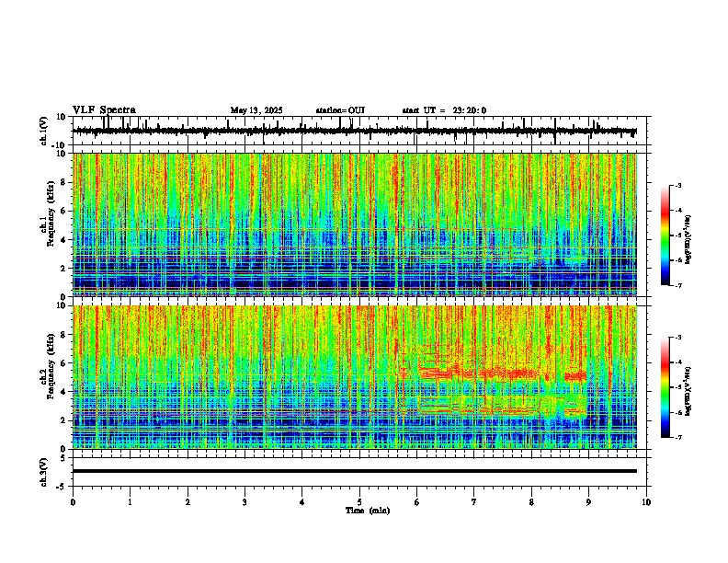Click the ch.1 voltage waveform trace

pyautogui.click(x=354, y=131)
